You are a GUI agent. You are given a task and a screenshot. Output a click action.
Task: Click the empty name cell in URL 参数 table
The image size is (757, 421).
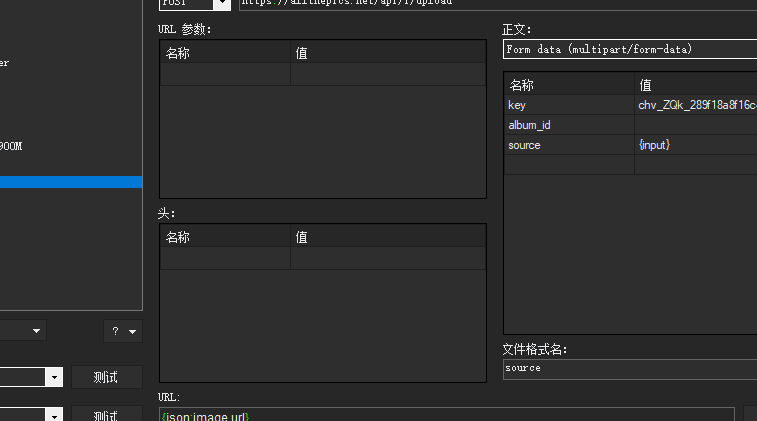(225, 74)
